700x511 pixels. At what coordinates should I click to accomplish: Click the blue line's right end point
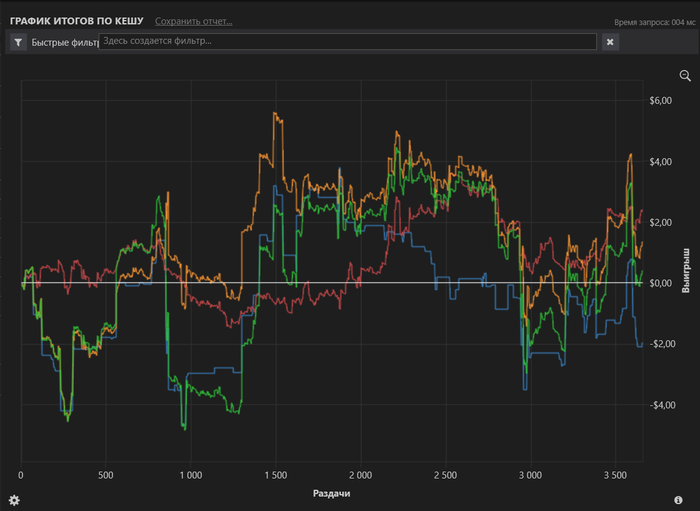tap(641, 345)
